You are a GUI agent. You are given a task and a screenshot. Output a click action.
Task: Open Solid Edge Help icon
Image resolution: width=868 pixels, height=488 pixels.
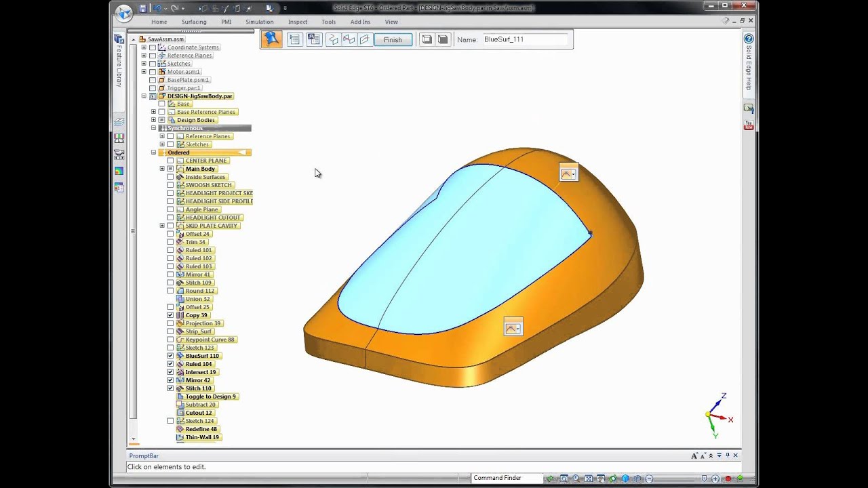point(749,39)
